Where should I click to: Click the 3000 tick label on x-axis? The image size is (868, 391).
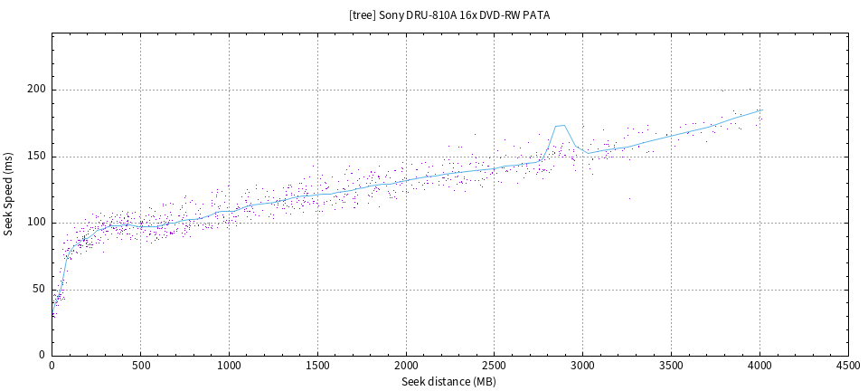583,367
